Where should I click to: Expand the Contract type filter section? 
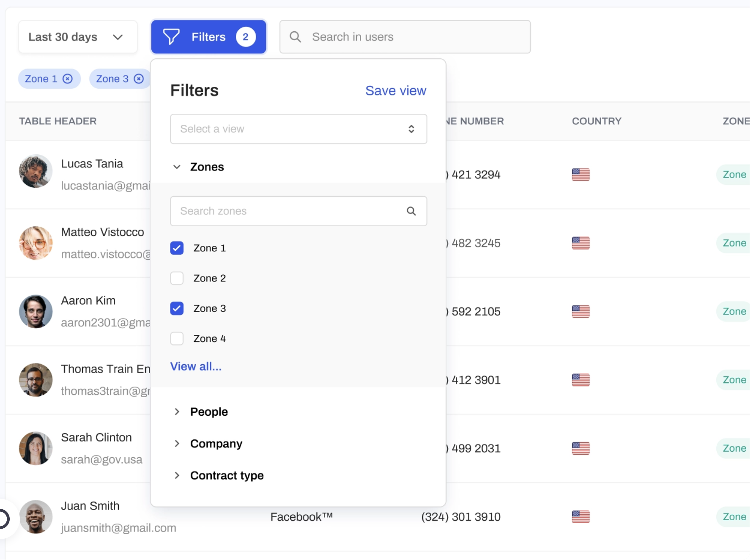pyautogui.click(x=177, y=475)
